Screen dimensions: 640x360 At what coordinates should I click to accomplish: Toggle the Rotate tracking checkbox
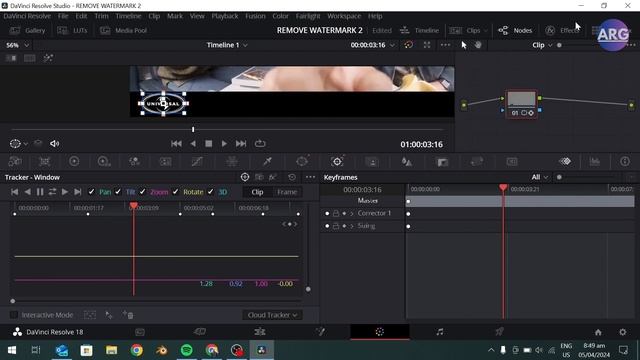click(x=176, y=192)
